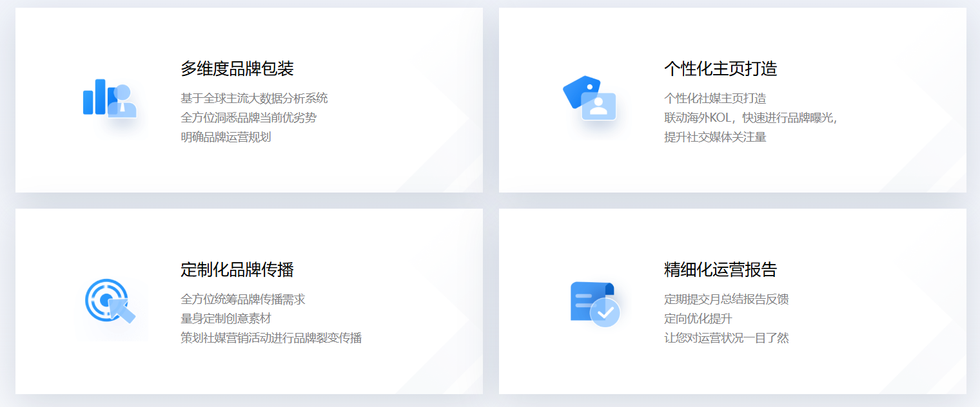Open the 精细化运营报告 title
The image size is (980, 407).
coord(720,269)
